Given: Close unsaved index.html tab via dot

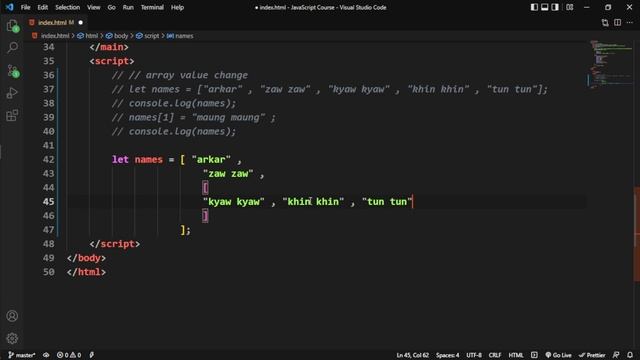Looking at the screenshot, I should tap(80, 22).
